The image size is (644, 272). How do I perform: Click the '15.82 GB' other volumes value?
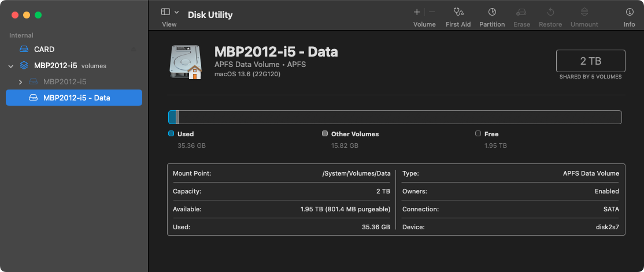tap(345, 146)
